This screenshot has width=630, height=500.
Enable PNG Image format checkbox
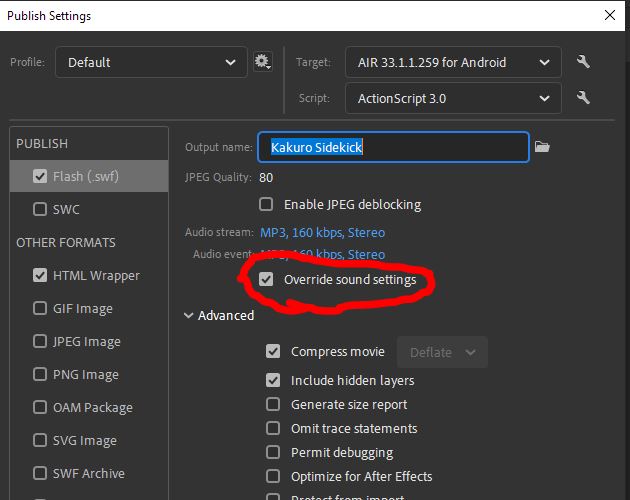[x=40, y=374]
